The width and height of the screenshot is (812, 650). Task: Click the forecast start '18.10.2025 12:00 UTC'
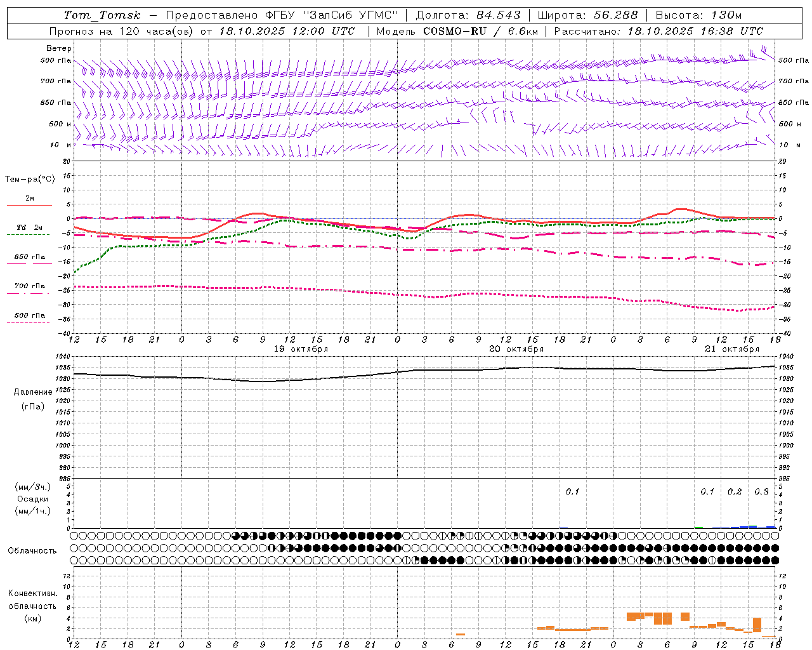coord(287,31)
